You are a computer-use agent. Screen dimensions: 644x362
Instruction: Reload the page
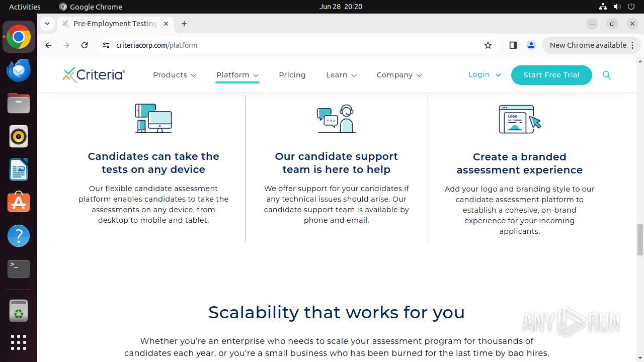click(85, 45)
